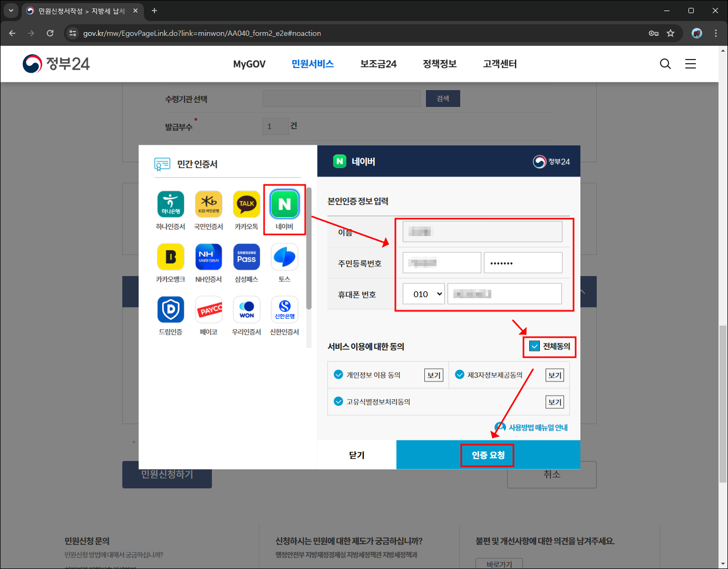Viewport: 728px width, 569px height.
Task: Choose the 페이코 PAYCO certificate icon
Action: point(209,309)
